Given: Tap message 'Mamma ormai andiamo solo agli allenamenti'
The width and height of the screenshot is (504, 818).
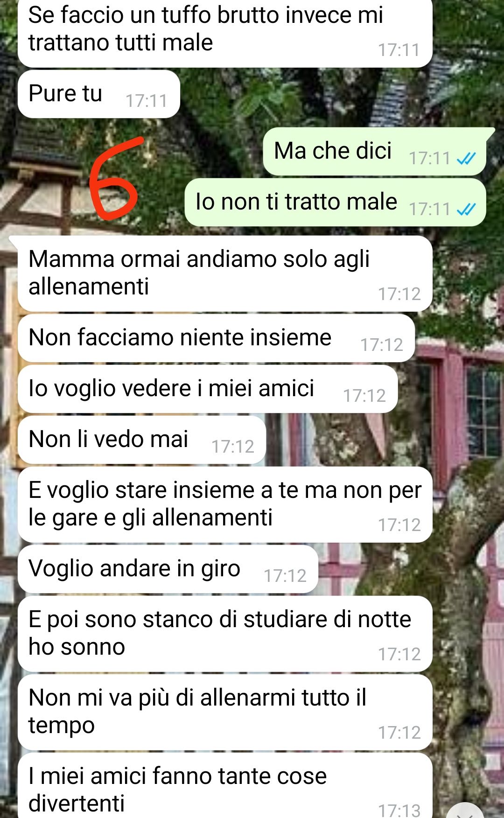Looking at the screenshot, I should [225, 273].
